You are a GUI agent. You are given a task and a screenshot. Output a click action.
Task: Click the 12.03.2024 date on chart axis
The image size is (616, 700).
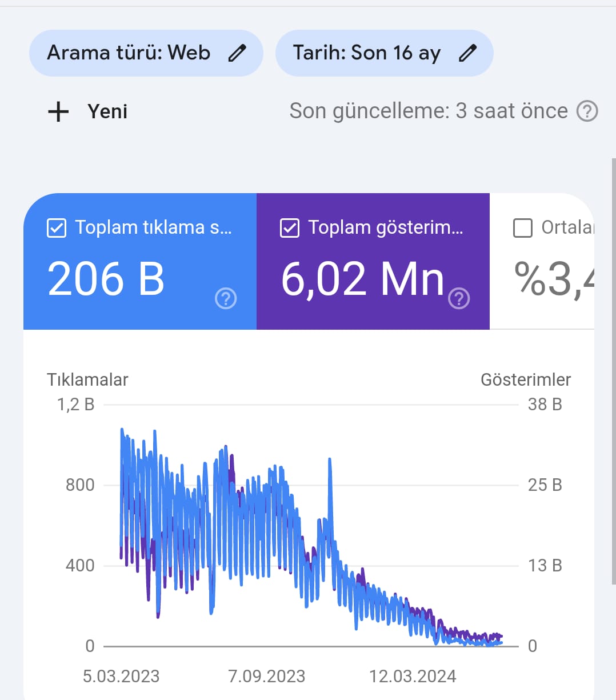(x=413, y=677)
